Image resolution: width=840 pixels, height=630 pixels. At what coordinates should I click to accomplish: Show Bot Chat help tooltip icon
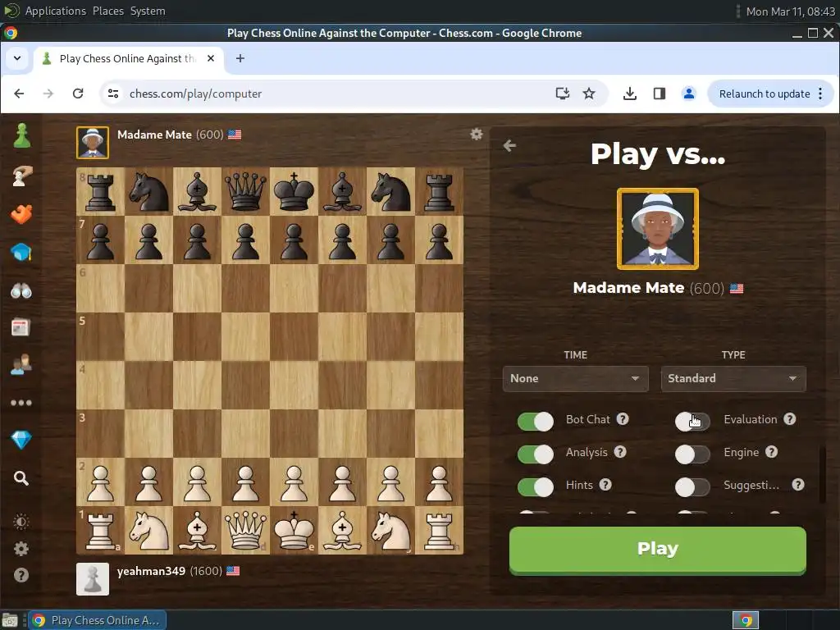(623, 419)
